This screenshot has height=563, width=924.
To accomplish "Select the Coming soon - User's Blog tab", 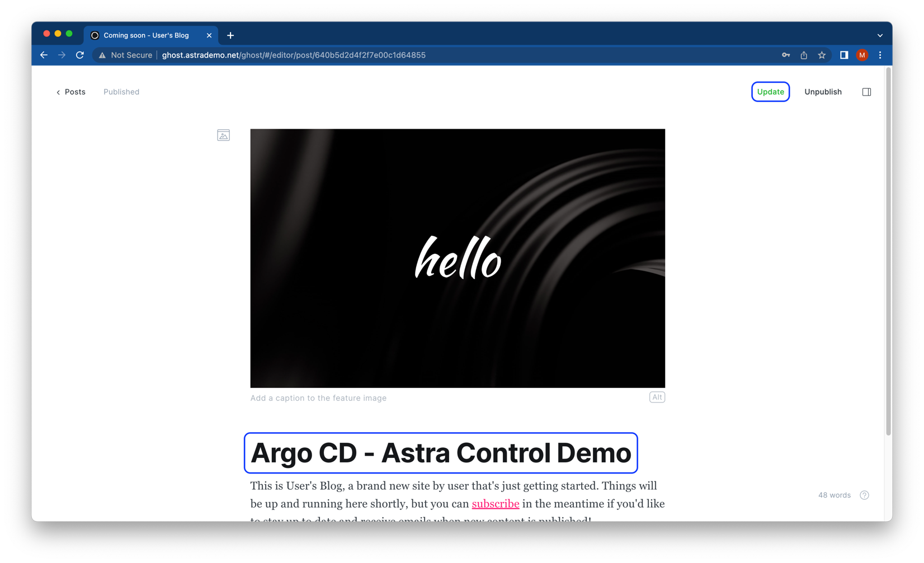I will pyautogui.click(x=151, y=35).
